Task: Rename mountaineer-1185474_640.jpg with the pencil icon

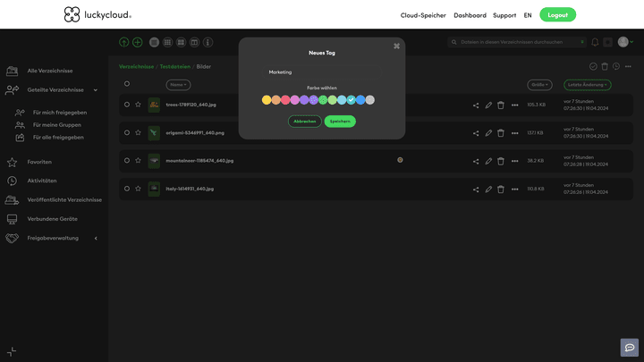Action: (x=488, y=161)
